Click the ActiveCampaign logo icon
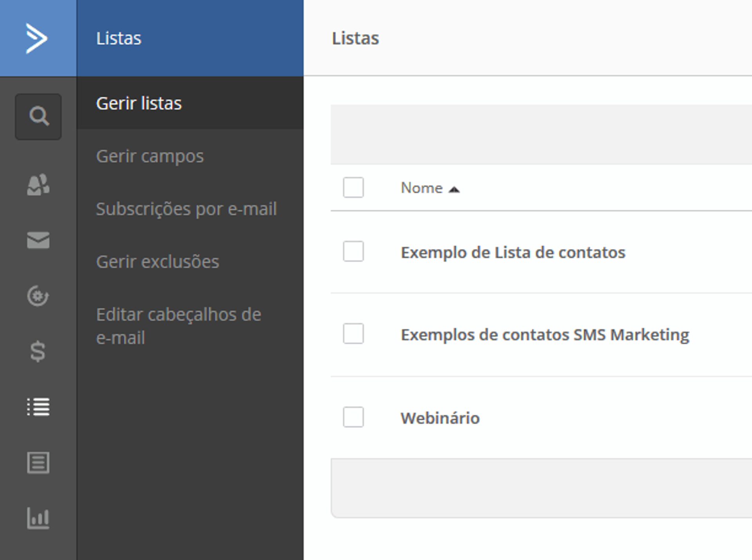 (37, 38)
